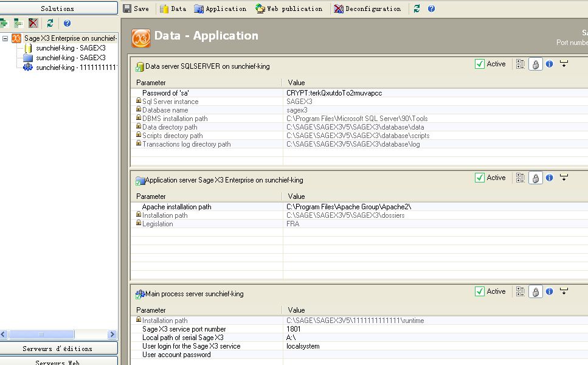Click the Deconfiguration toolbar button
This screenshot has width=588, height=365.
(x=367, y=9)
